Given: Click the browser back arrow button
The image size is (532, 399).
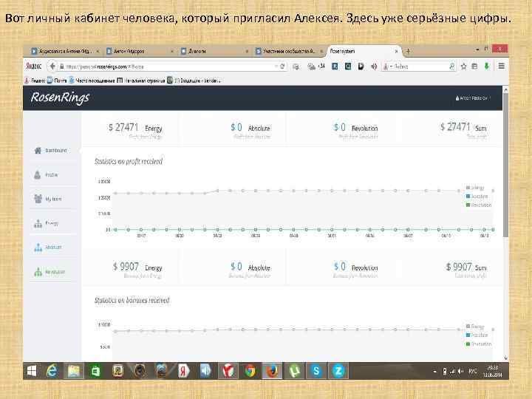Looking at the screenshot, I should point(52,66).
